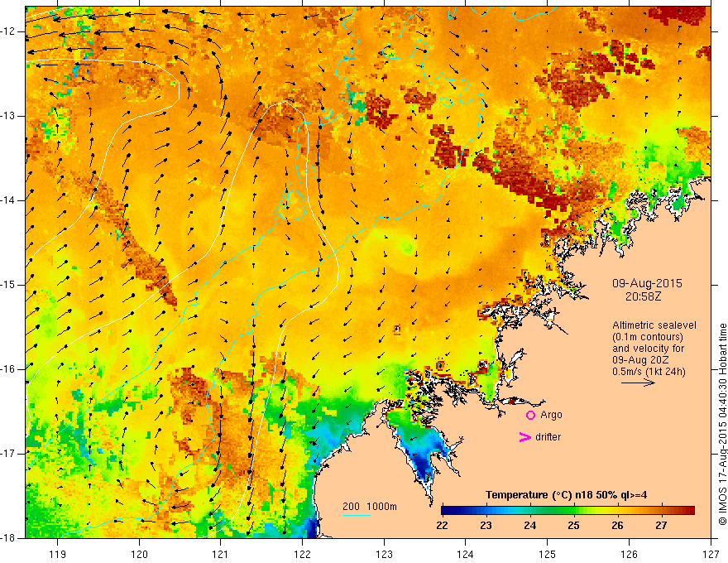Click the latitude axis label -13
The image size is (728, 563).
pos(9,116)
